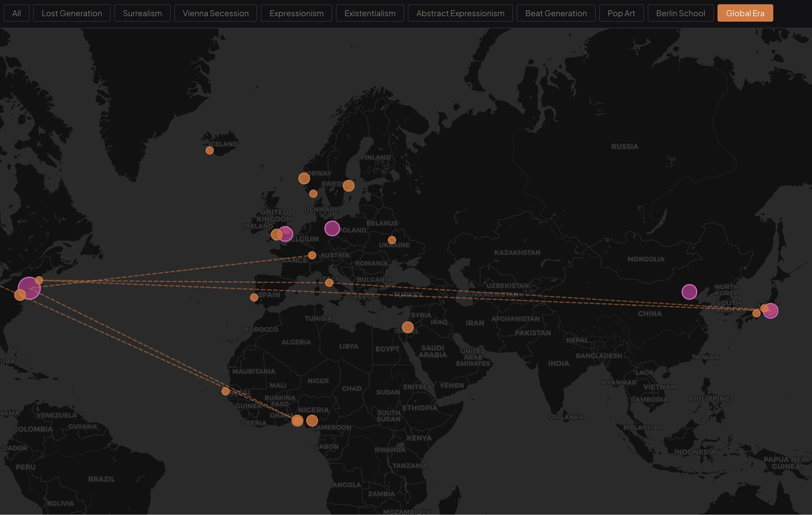Click the orange marker on Iceland
The width and height of the screenshot is (812, 515).
coord(209,150)
